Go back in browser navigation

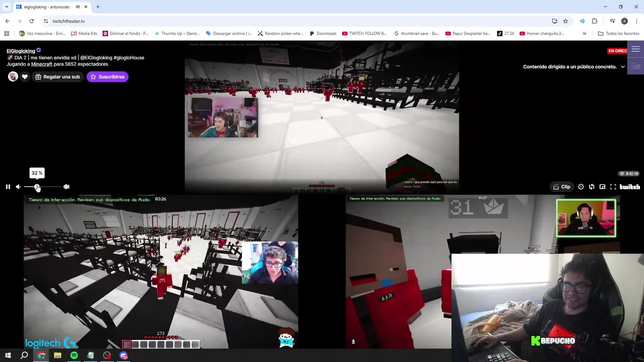coord(7,21)
